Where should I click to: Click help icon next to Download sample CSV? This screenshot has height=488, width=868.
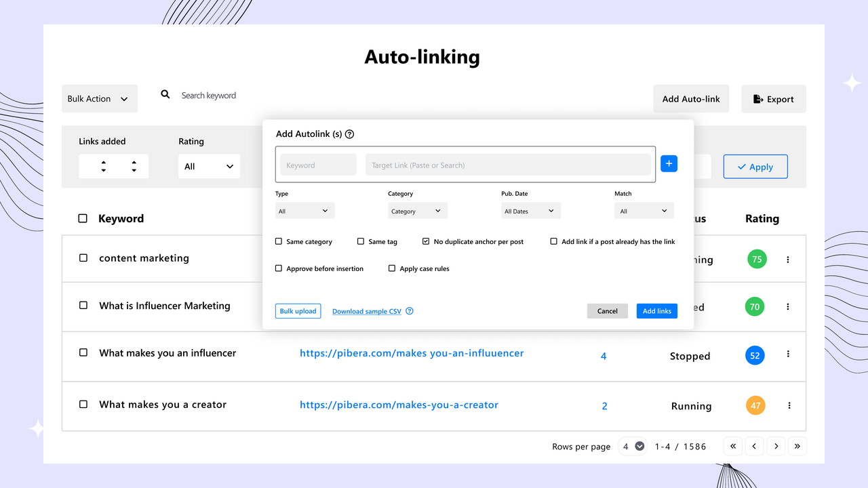[410, 311]
